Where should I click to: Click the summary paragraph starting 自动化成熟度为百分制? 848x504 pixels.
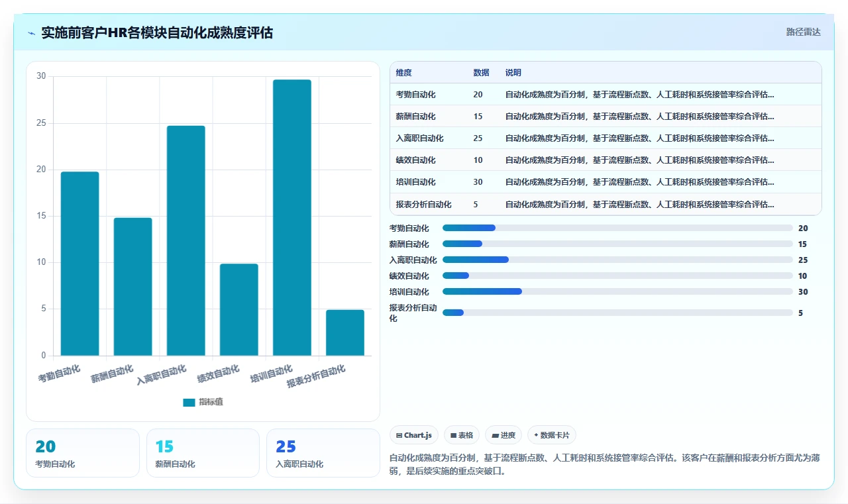[x=604, y=465]
